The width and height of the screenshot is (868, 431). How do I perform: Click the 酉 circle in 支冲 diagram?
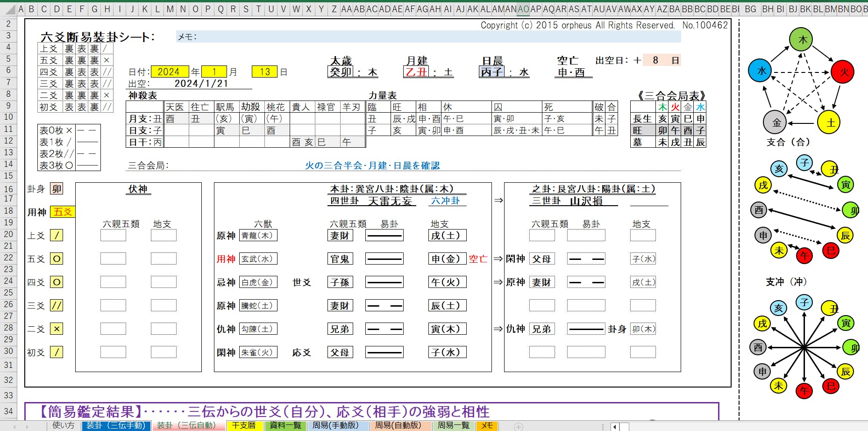click(x=758, y=347)
